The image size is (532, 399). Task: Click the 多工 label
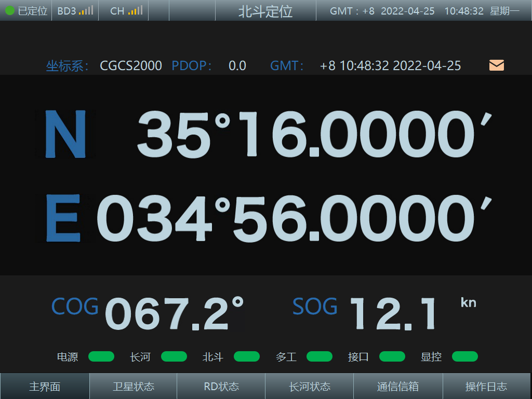click(x=286, y=357)
